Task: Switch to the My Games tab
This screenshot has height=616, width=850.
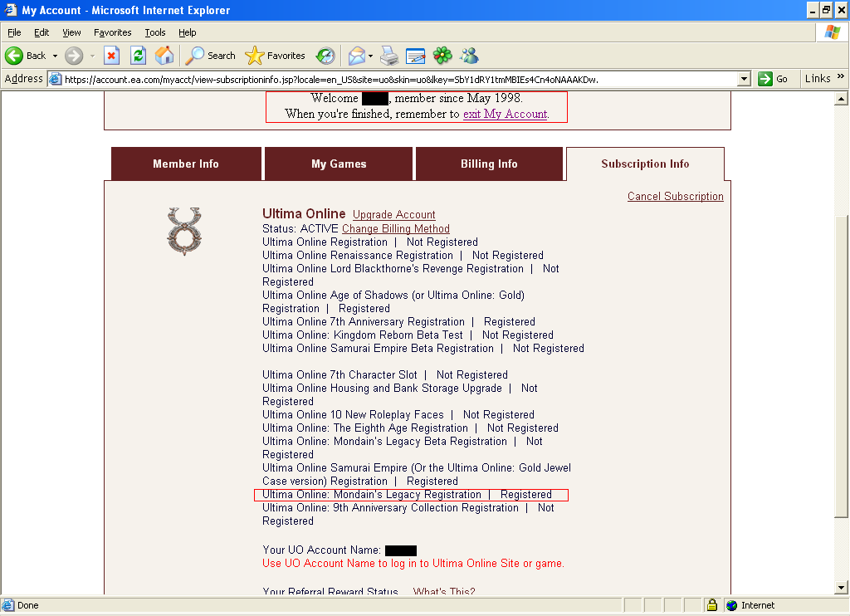Action: tap(339, 164)
